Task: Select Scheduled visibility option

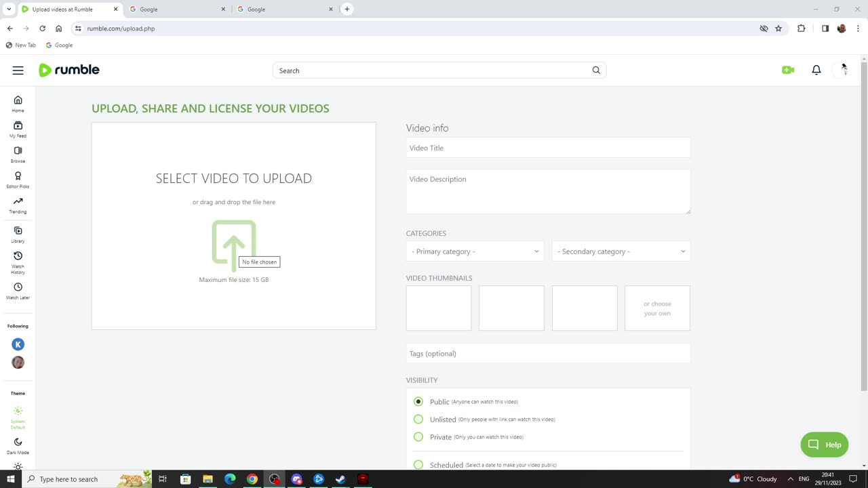Action: click(418, 464)
